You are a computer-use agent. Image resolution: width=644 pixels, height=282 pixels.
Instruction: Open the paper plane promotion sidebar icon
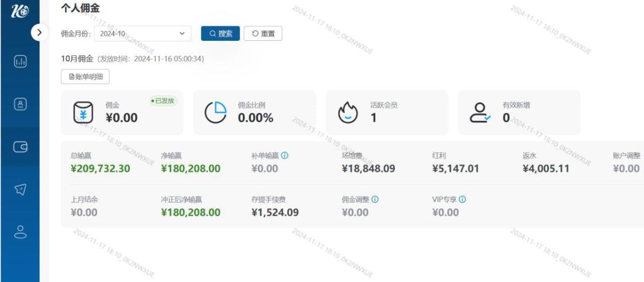coord(20,189)
